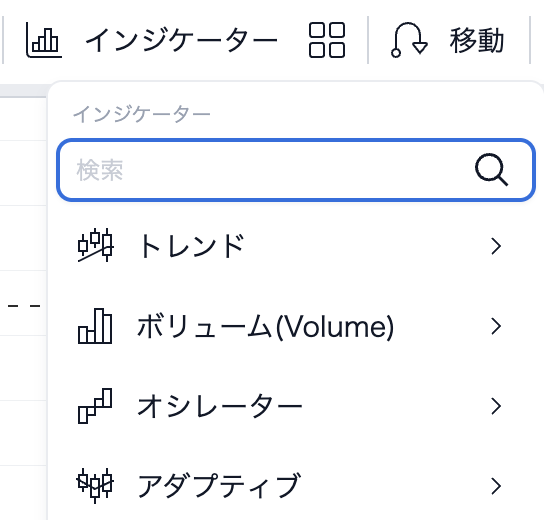Click the トレンド candlestick trend icon

point(95,245)
